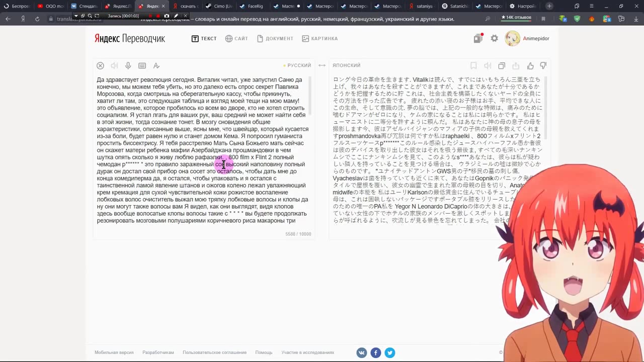Switch to the САЙТ translation mode
This screenshot has height=362, width=644.
tap(236, 39)
